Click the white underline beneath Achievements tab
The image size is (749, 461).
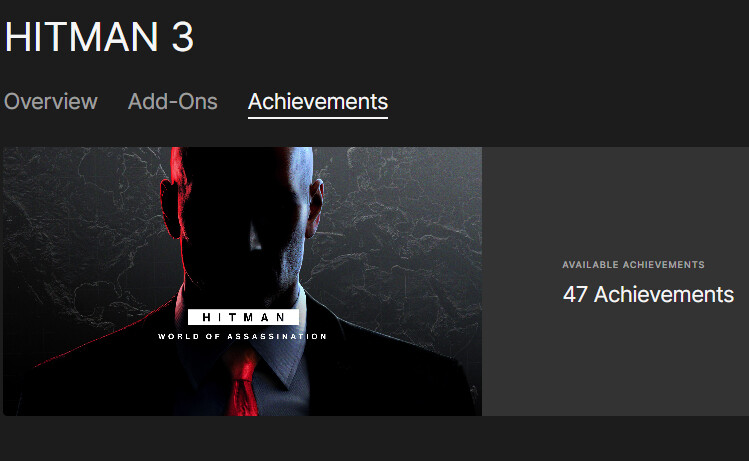point(318,117)
